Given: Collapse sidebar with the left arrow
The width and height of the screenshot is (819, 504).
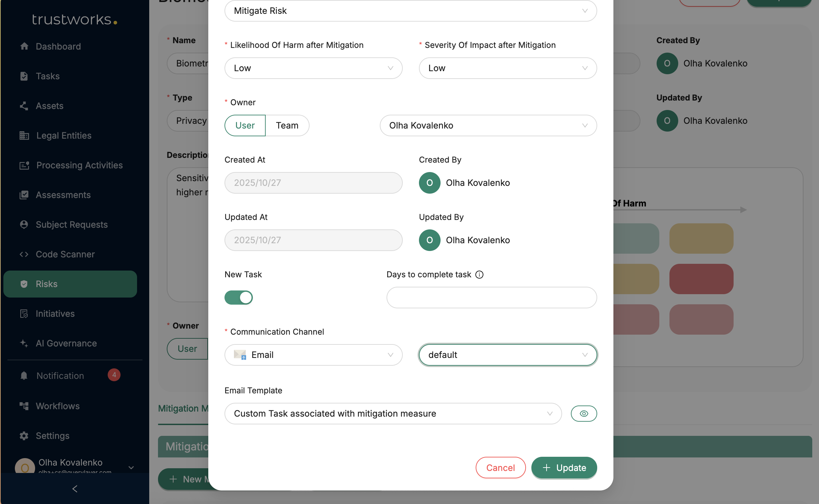Looking at the screenshot, I should 75,489.
